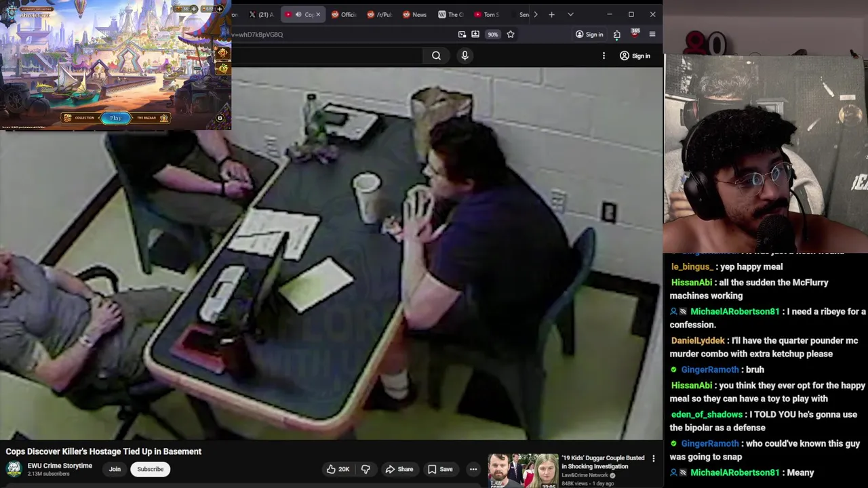Expand the list all tabs dropdown
Viewport: 868px width, 488px height.
tap(570, 14)
